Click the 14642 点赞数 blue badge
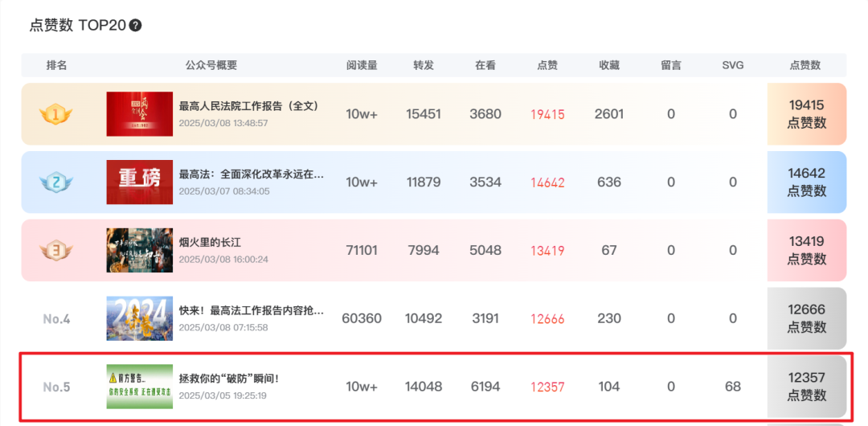This screenshot has height=426, width=868. click(807, 182)
